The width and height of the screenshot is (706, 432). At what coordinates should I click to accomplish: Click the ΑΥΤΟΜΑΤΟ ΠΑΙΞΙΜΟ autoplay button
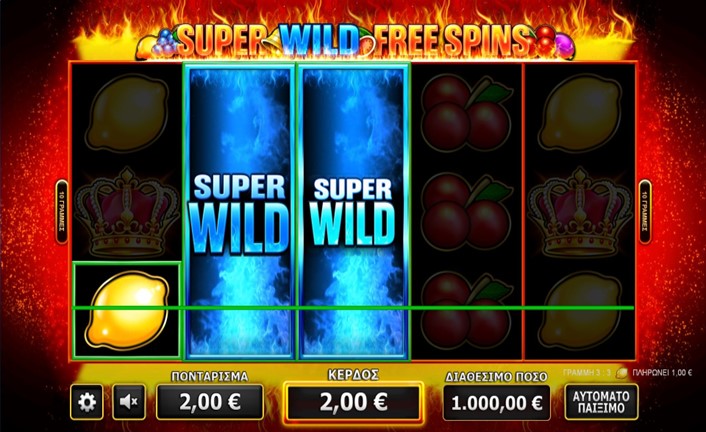(601, 402)
